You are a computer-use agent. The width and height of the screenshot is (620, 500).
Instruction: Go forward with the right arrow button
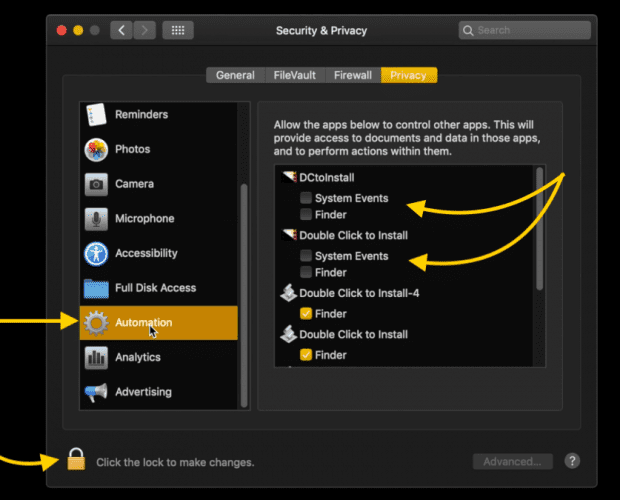click(145, 30)
